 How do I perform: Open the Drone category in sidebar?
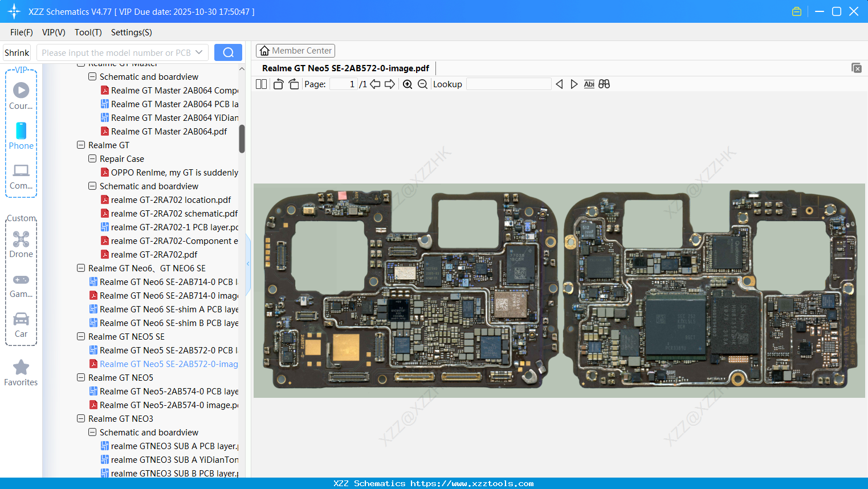(x=21, y=244)
